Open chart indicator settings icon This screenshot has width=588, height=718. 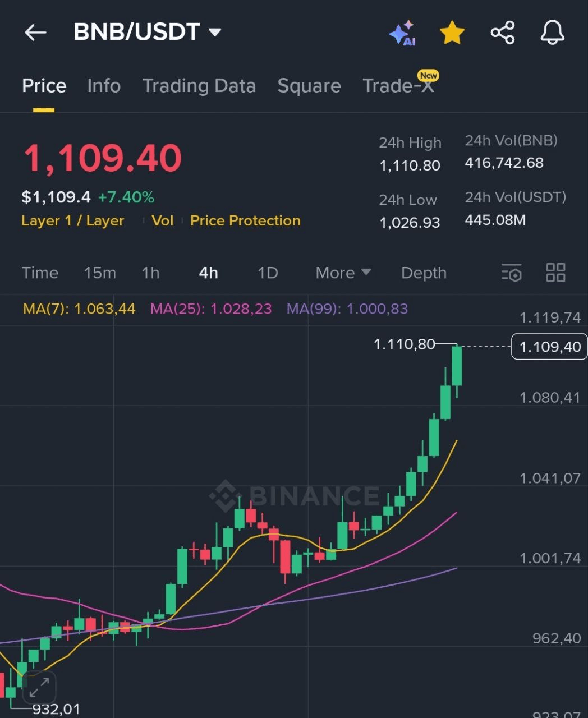click(x=511, y=273)
